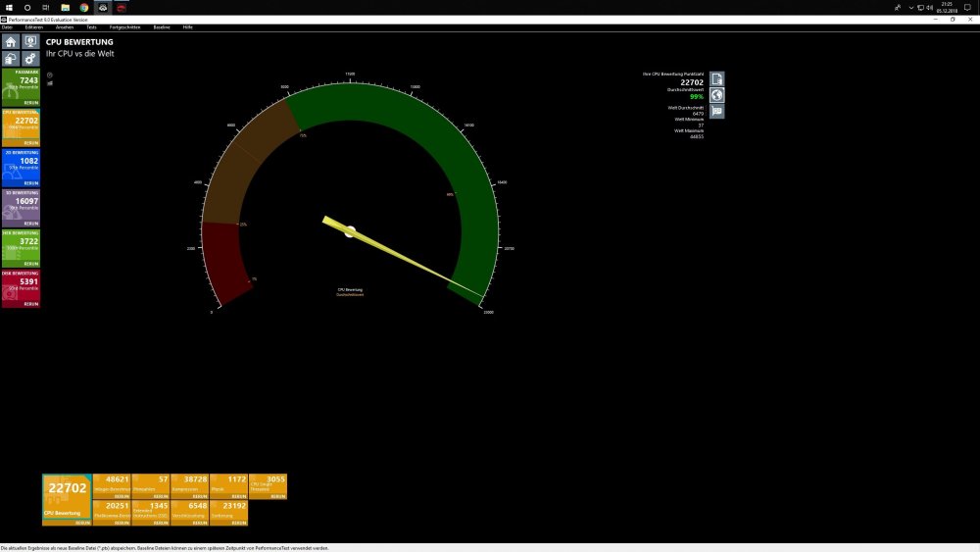This screenshot has width=980, height=552.
Task: Open the Ansehen menu
Action: pos(65,27)
